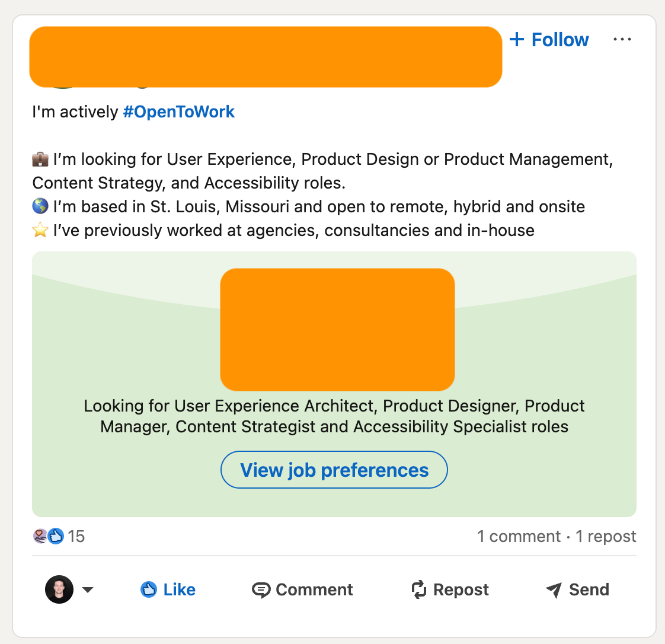Viewport: 665px width, 644px height.
Task: Click the briefcase emoji in the post text
Action: coord(40,159)
